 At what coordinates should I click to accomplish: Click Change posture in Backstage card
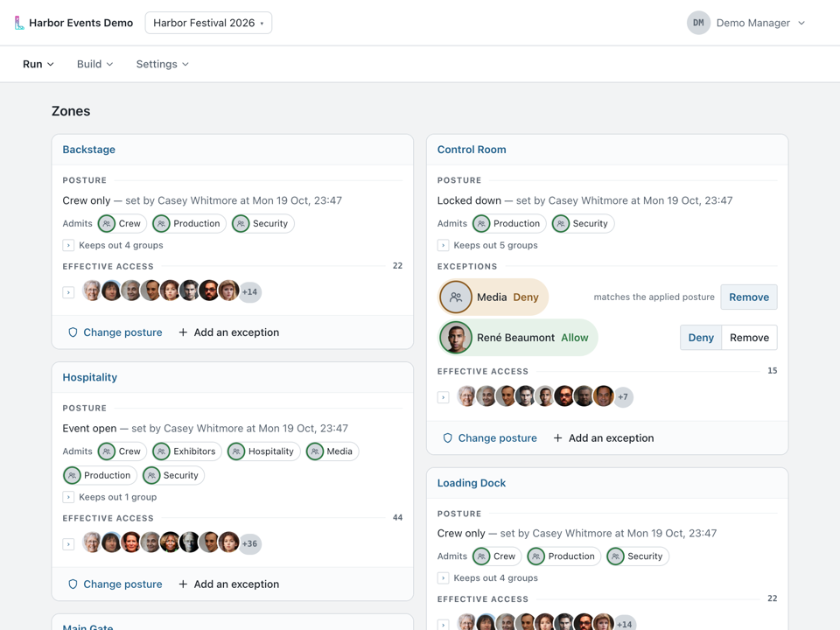click(x=115, y=332)
